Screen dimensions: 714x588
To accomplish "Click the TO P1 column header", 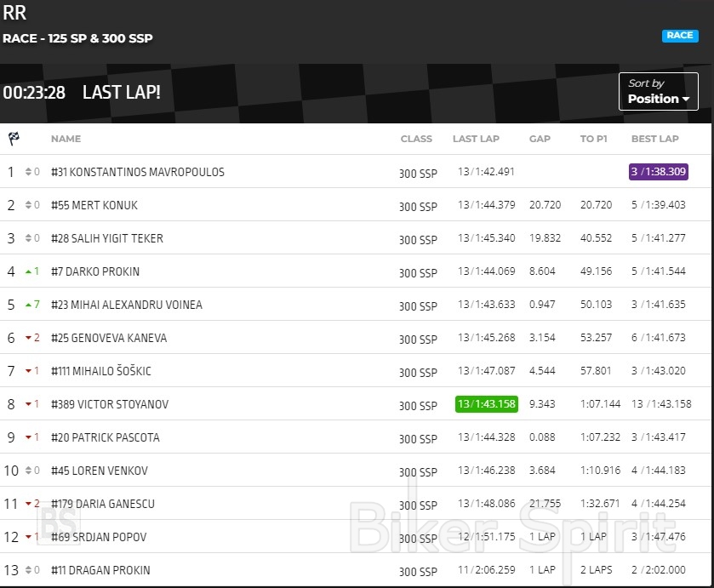I will pos(593,139).
